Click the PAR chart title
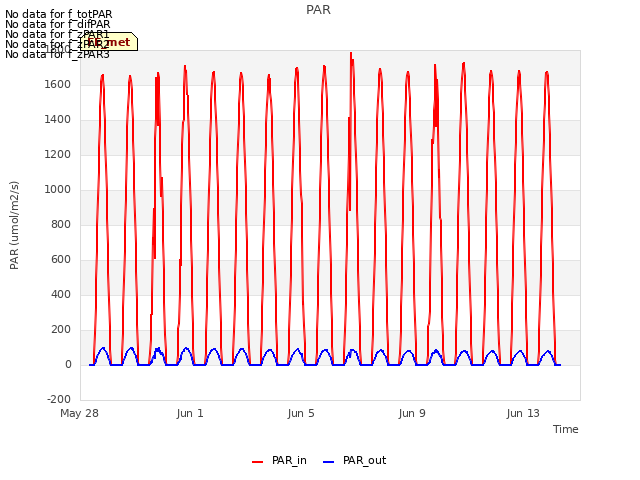Image resolution: width=640 pixels, height=480 pixels. [318, 10]
